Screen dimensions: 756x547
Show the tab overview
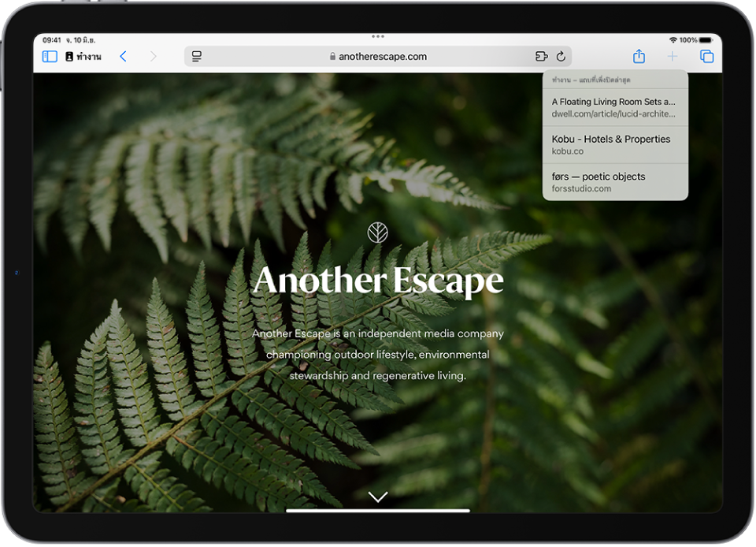(x=706, y=57)
